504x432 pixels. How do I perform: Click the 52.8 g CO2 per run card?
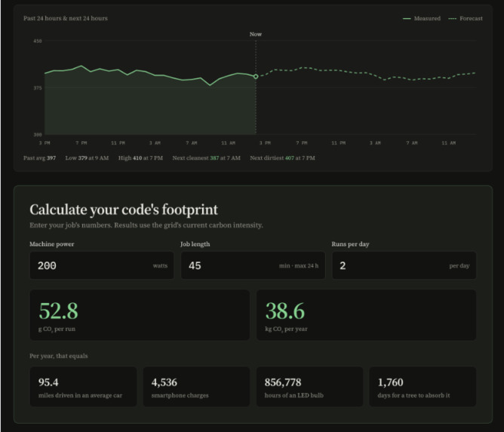pos(140,315)
